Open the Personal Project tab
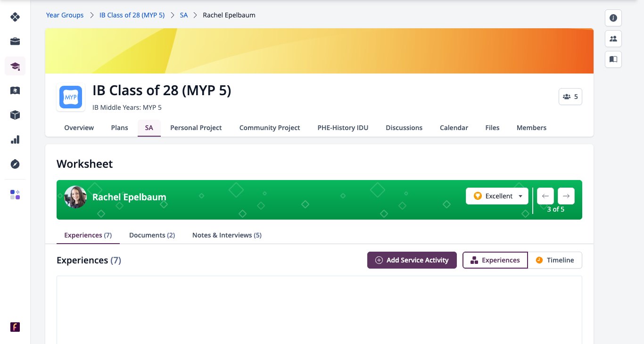644x344 pixels. (196, 128)
